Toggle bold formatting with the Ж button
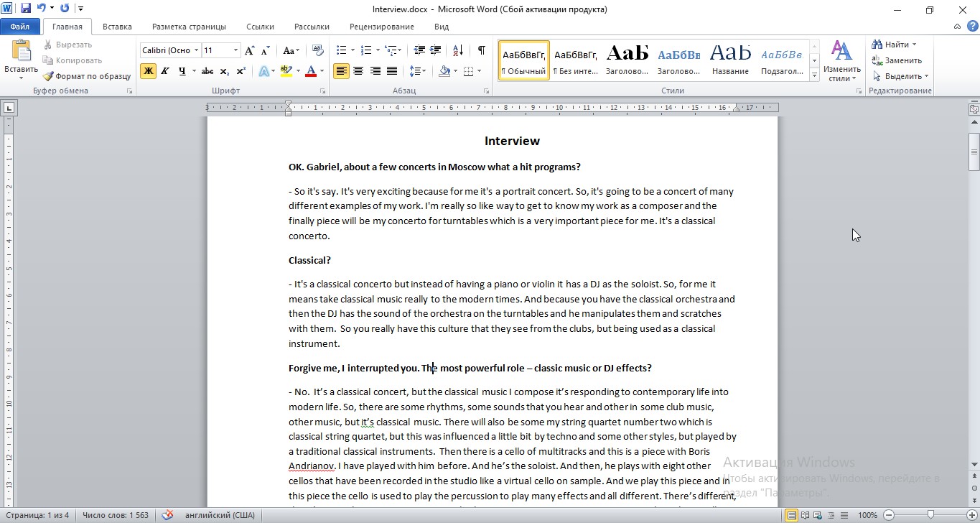This screenshot has height=523, width=980. tap(148, 71)
